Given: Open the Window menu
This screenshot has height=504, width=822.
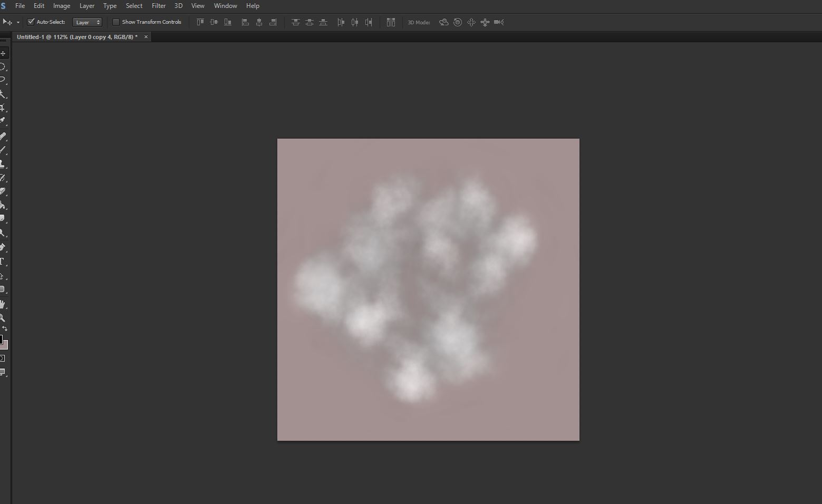Looking at the screenshot, I should [225, 6].
